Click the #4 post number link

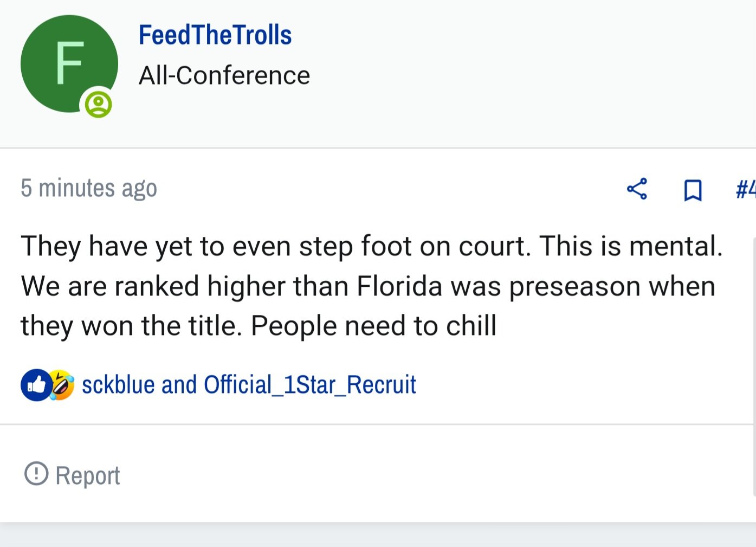[746, 189]
